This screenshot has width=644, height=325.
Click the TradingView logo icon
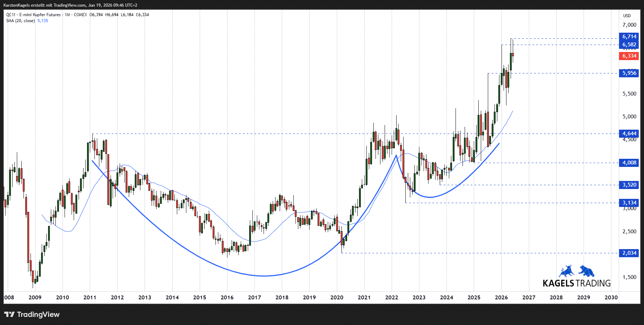pyautogui.click(x=9, y=314)
